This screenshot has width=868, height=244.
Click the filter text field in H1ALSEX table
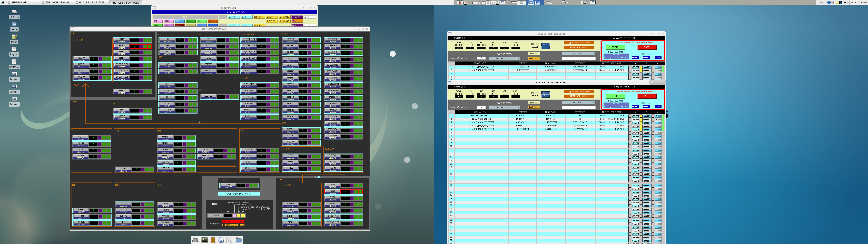pyautogui.click(x=579, y=107)
